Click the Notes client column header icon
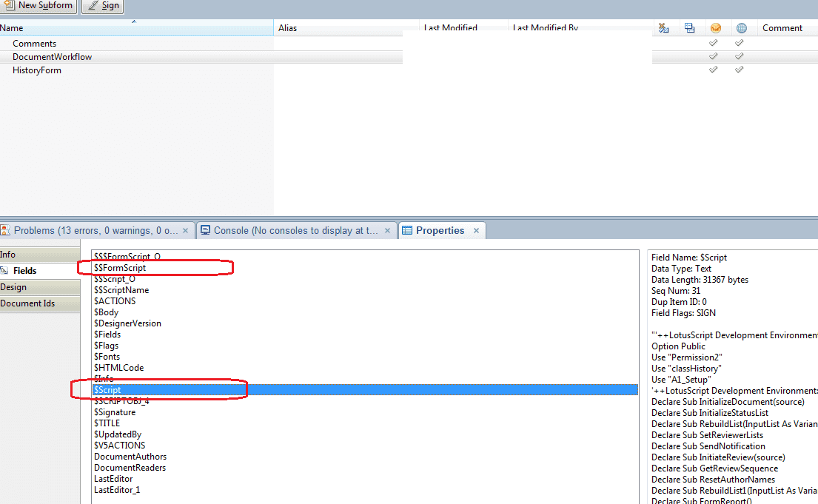The height and width of the screenshot is (504, 818). [x=715, y=28]
